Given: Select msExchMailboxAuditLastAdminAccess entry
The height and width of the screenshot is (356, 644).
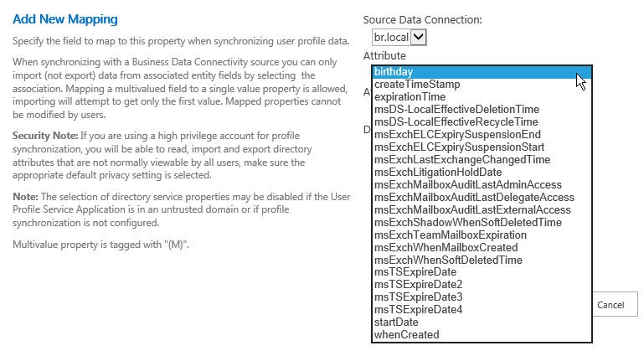Looking at the screenshot, I should (x=482, y=185).
